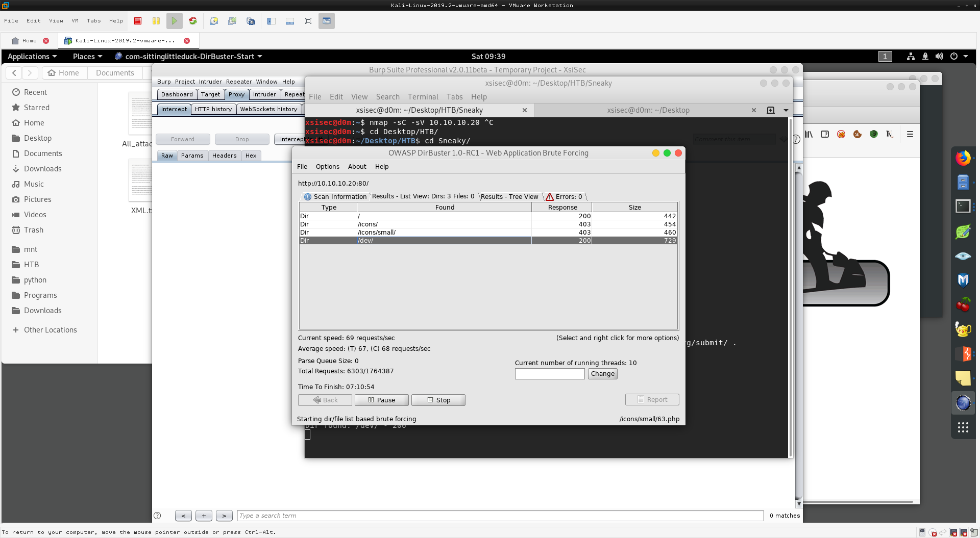980x538 pixels.
Task: Sort results by the Response column header
Action: tap(562, 207)
